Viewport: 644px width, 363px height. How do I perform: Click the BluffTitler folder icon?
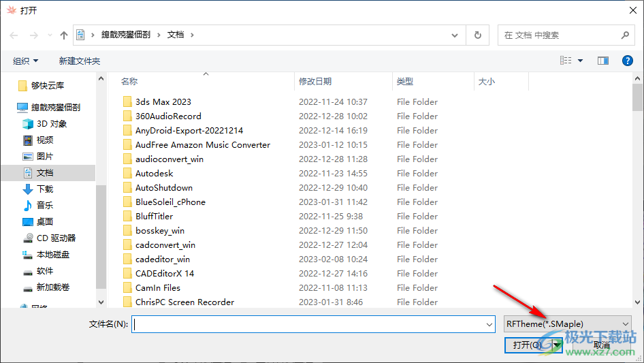tap(127, 217)
